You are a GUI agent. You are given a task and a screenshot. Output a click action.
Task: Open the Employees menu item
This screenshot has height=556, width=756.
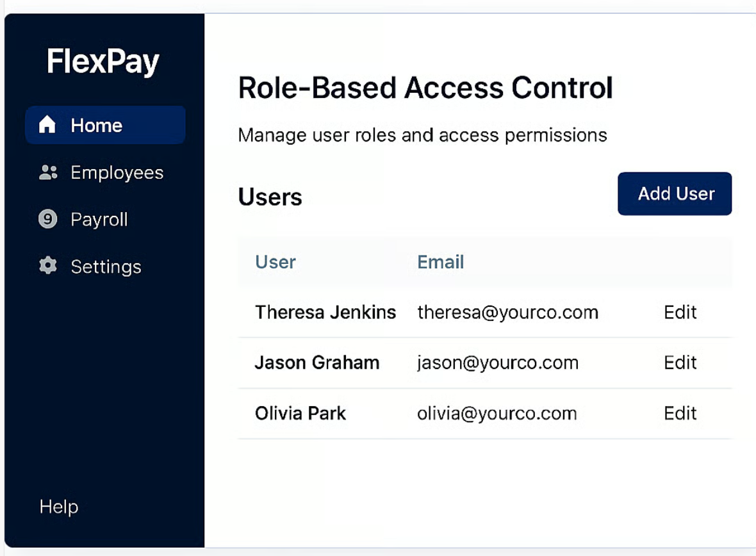[x=117, y=173]
